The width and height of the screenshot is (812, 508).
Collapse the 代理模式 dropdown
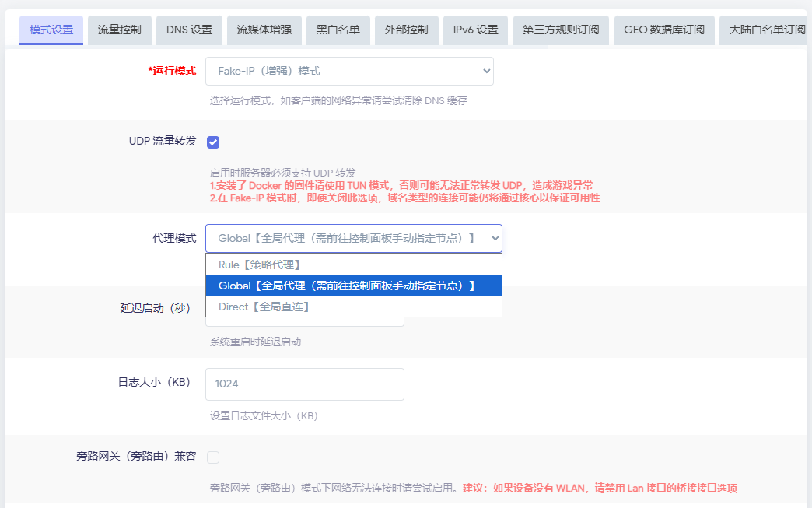(x=353, y=239)
